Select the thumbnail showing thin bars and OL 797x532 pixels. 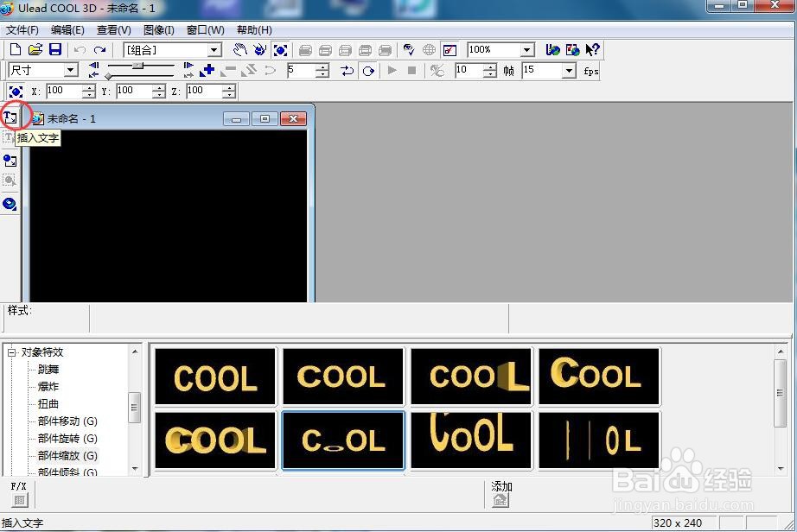tap(599, 440)
